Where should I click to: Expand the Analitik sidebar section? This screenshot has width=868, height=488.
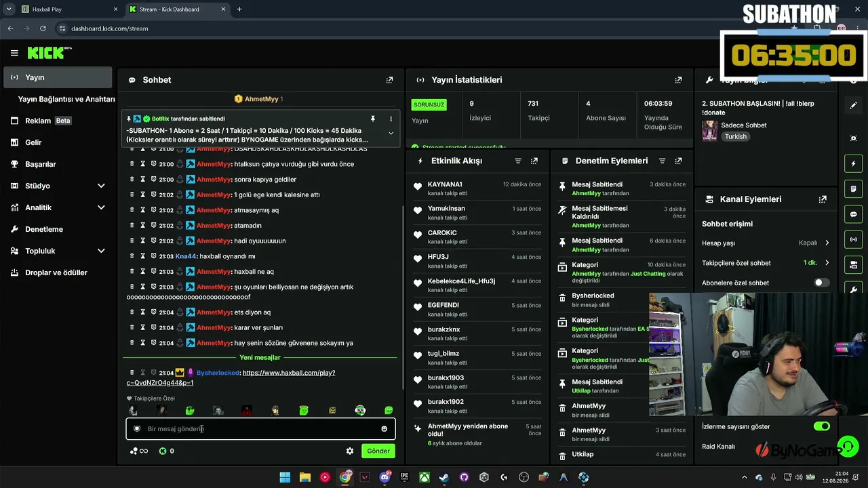[x=101, y=207]
